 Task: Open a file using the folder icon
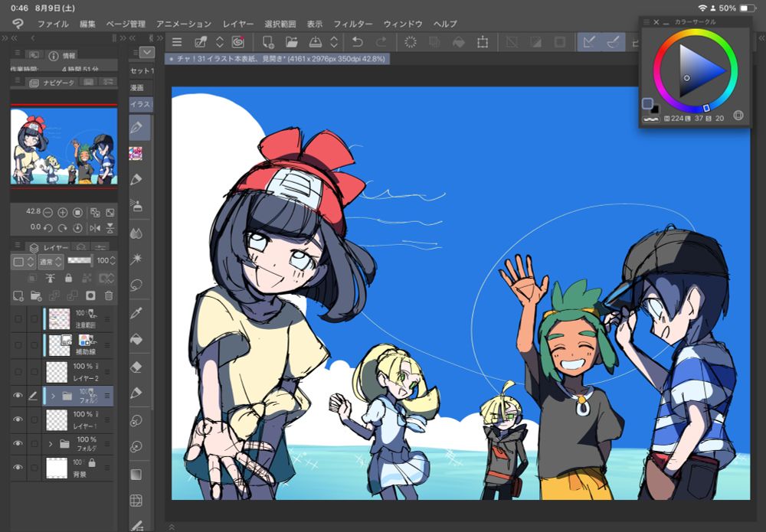[292, 43]
